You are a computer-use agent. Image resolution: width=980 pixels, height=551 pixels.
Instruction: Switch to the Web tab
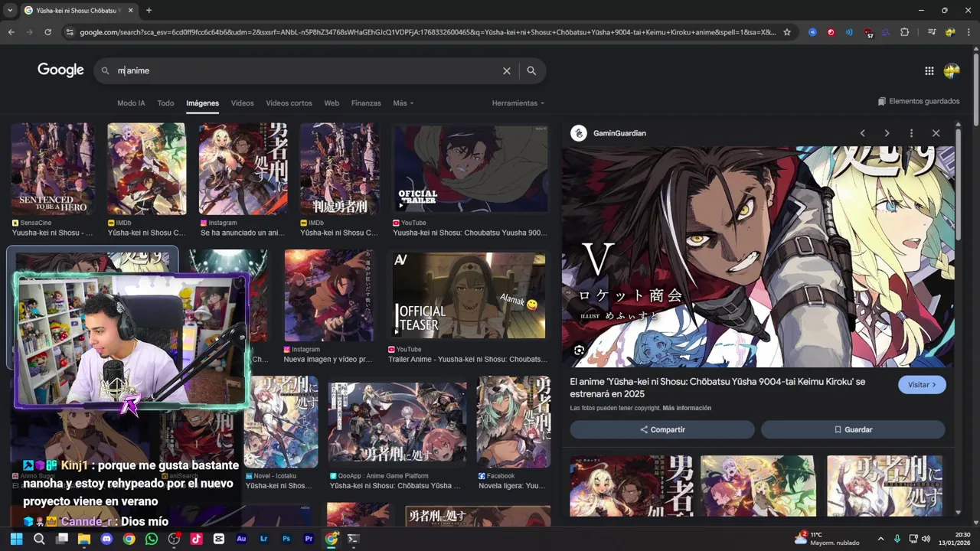click(332, 103)
